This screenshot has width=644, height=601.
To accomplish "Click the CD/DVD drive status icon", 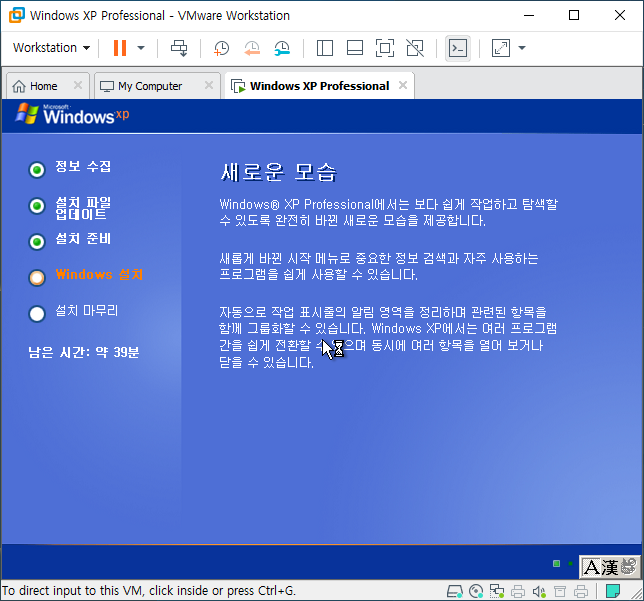I will pos(476,591).
